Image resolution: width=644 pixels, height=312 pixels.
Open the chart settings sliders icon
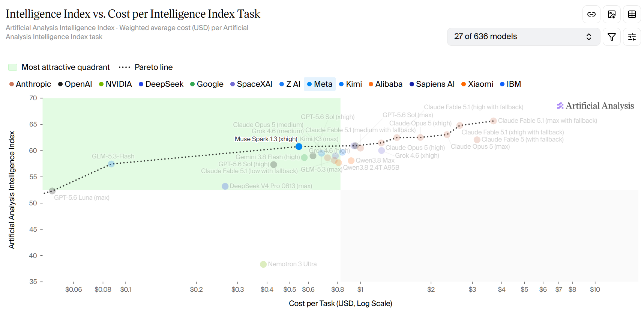pyautogui.click(x=632, y=37)
